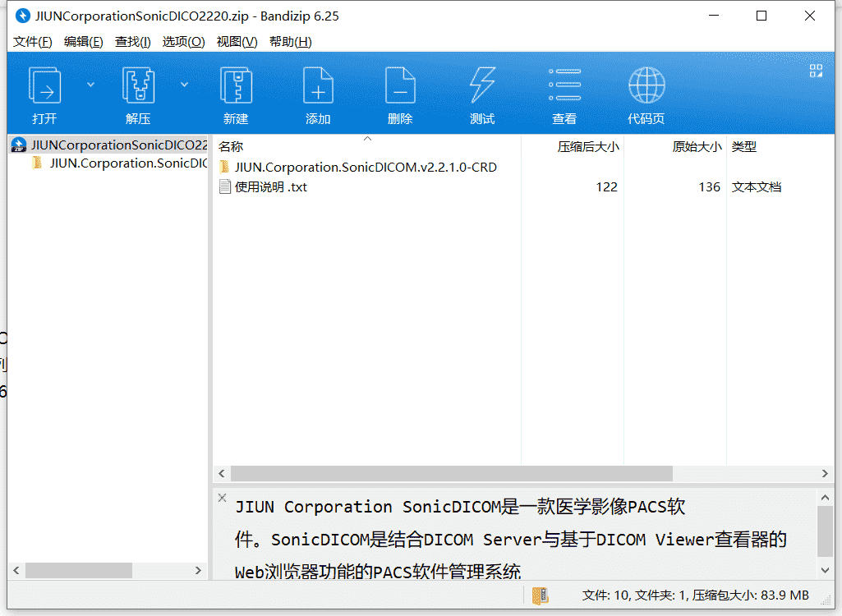Close the archive comment pane
842x616 pixels.
tap(223, 498)
